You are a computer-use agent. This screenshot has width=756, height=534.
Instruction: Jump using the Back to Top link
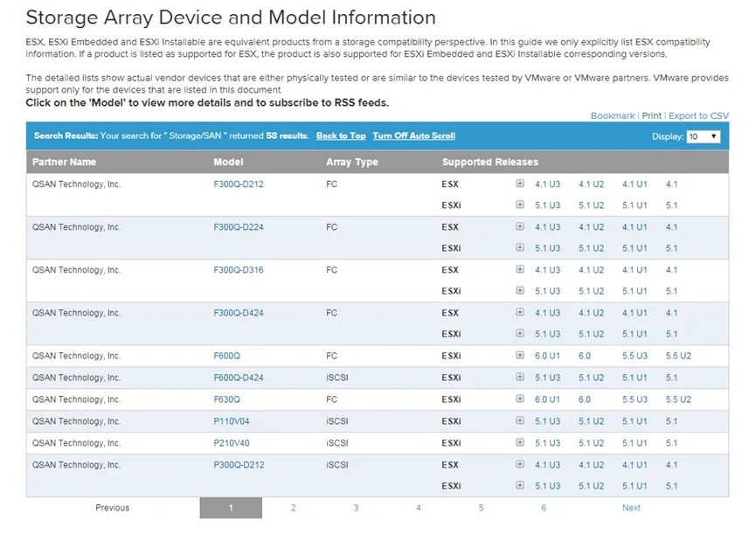click(341, 135)
